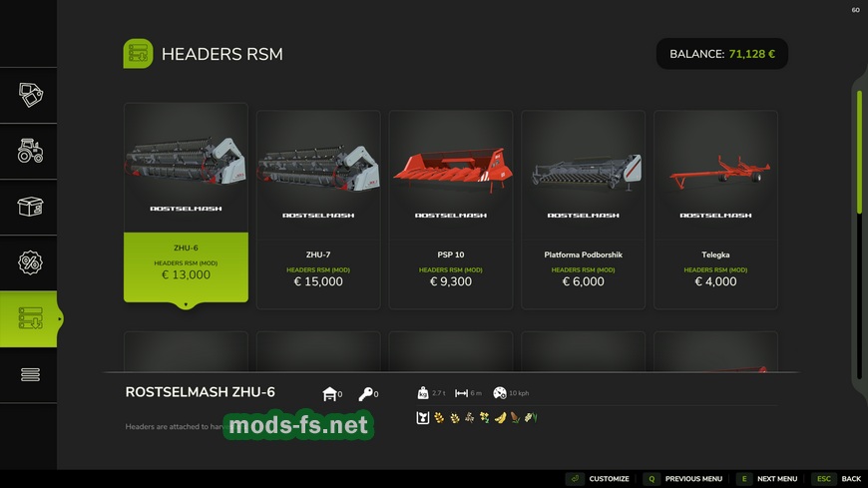Go to Next Menu
This screenshot has width=868, height=488.
[767, 479]
